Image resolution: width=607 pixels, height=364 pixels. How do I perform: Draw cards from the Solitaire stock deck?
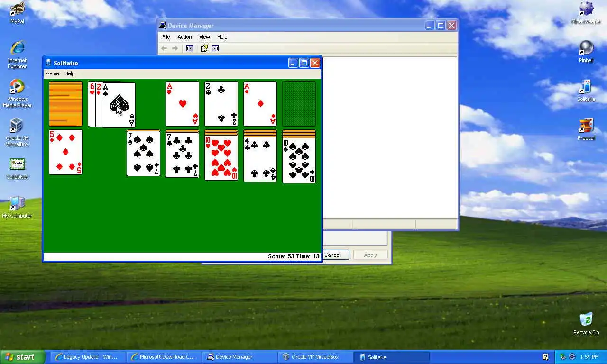(65, 104)
